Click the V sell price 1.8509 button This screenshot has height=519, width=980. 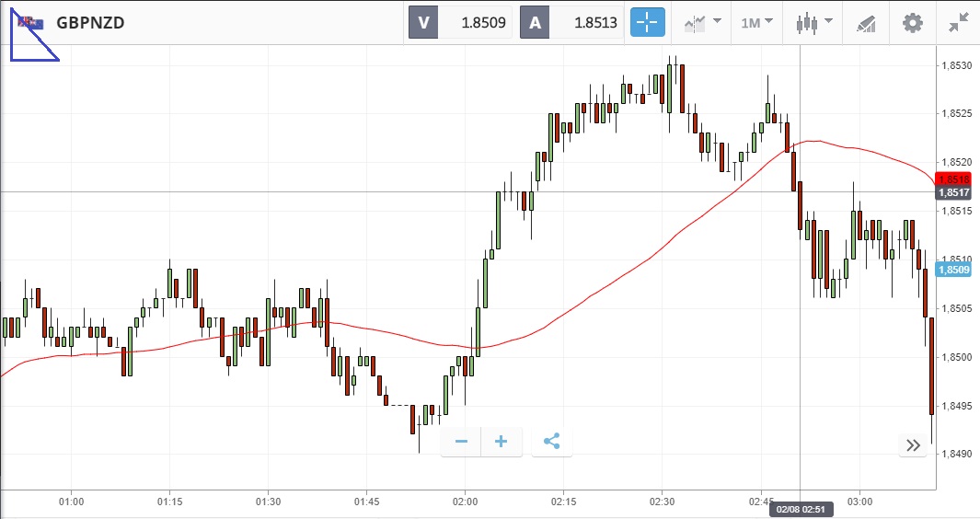coord(461,22)
